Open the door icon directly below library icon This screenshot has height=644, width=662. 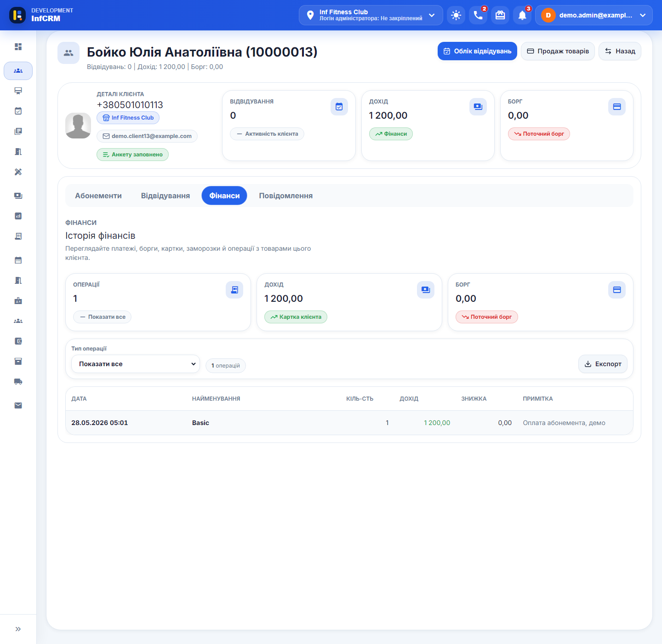point(18,151)
